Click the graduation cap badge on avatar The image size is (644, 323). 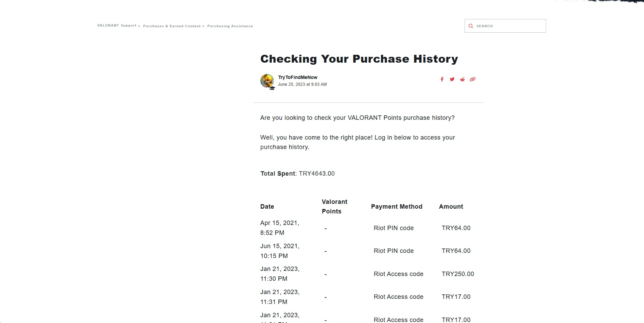click(272, 88)
